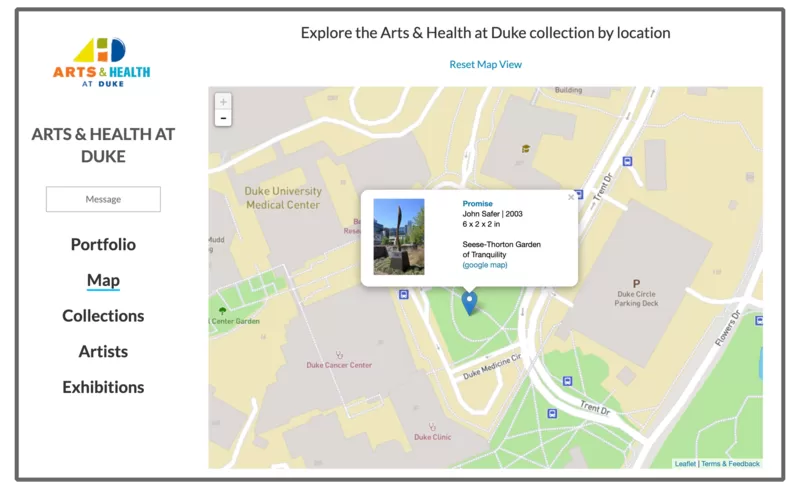Click the Duke Clinic stethoscope icon

(432, 427)
